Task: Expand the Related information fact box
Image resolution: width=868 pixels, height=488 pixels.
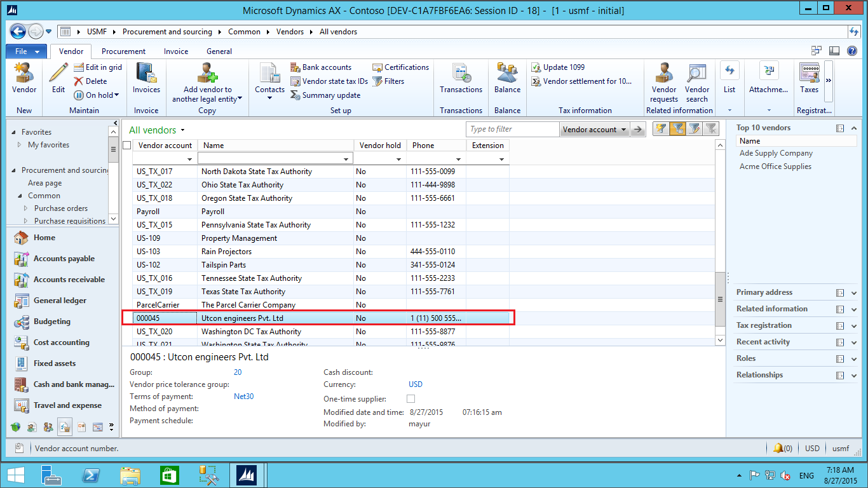Action: [854, 309]
